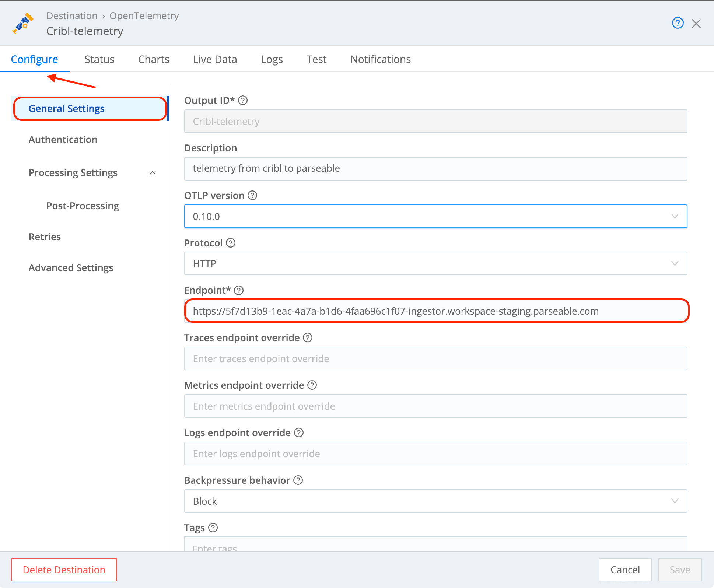Open the OTLP version dropdown
This screenshot has width=714, height=588.
point(675,216)
